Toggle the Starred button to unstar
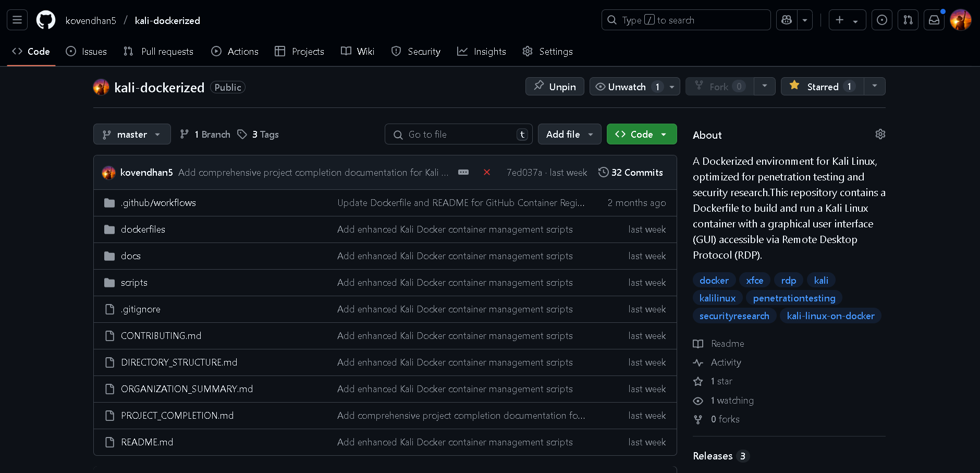This screenshot has height=473, width=980. click(x=822, y=87)
